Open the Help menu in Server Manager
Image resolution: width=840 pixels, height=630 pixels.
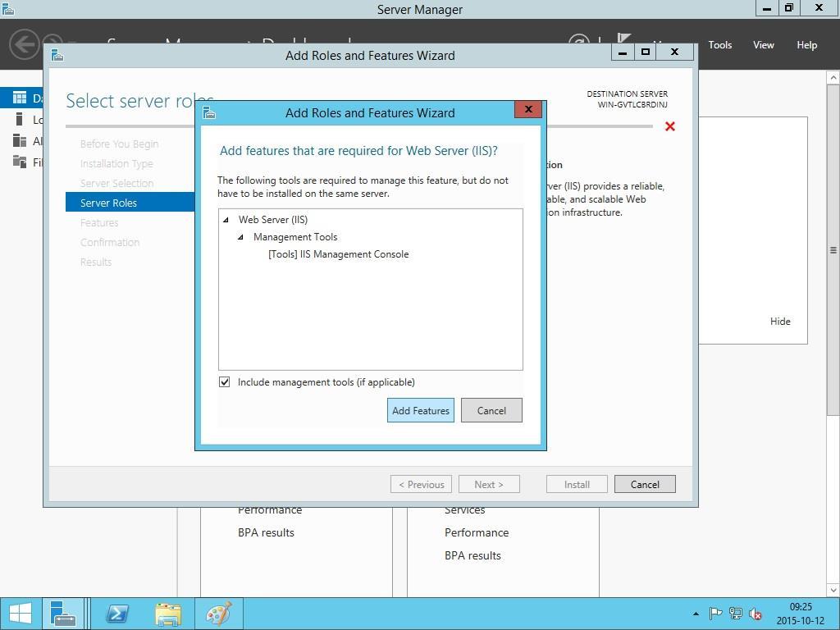click(x=807, y=45)
